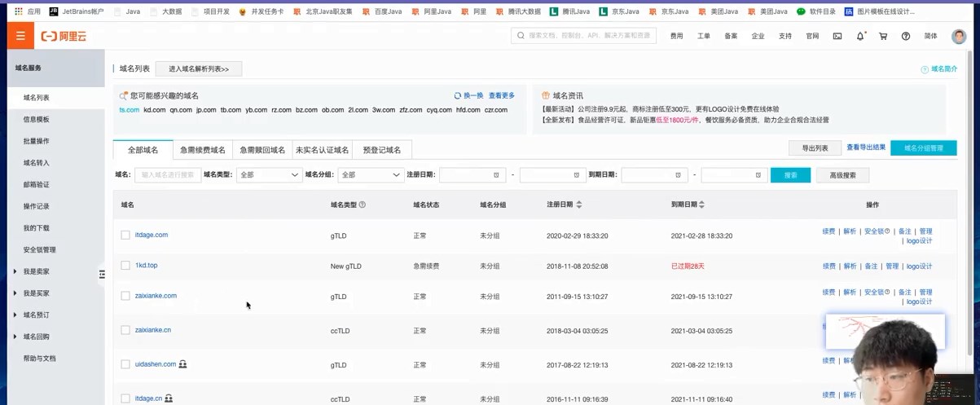Open the 简体 language selector
The height and width of the screenshot is (405, 980).
tap(930, 36)
